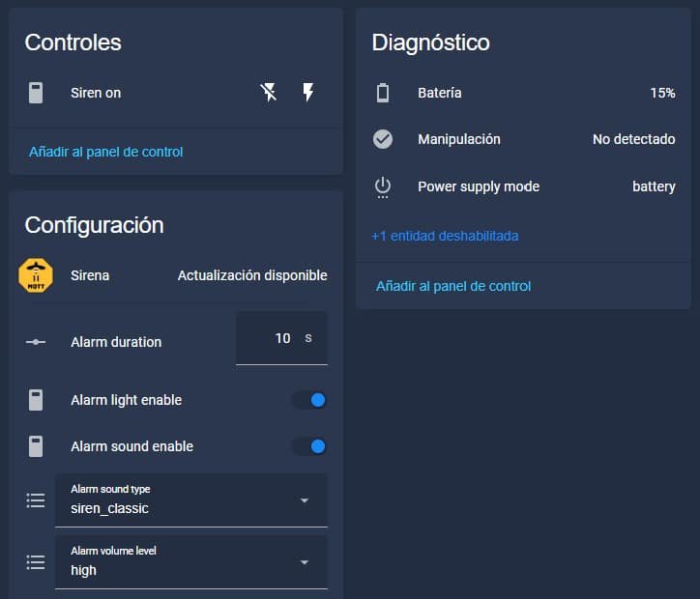The image size is (700, 599).
Task: Click Añadir al panel de control under Diagnóstico
Action: coord(453,286)
